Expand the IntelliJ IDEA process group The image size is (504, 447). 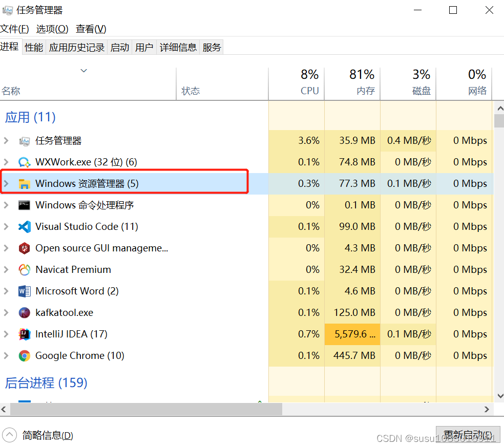pyautogui.click(x=6, y=334)
